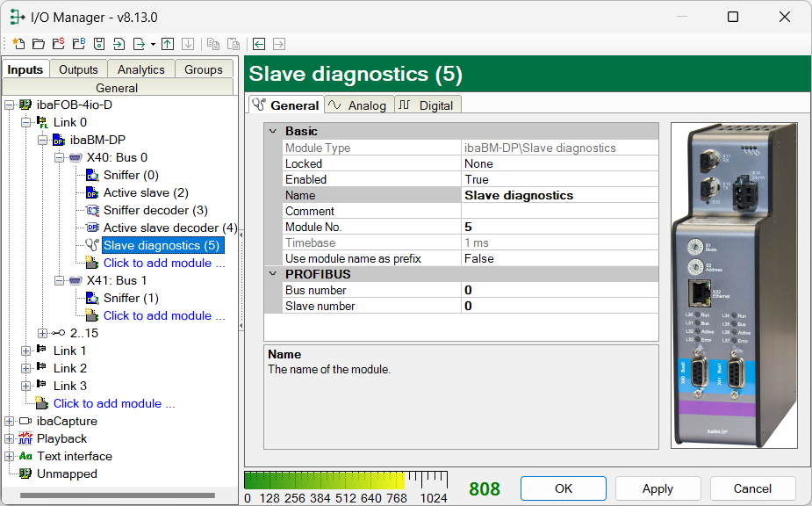
Task: Collapse the Link 0 tree node
Action: click(x=25, y=123)
